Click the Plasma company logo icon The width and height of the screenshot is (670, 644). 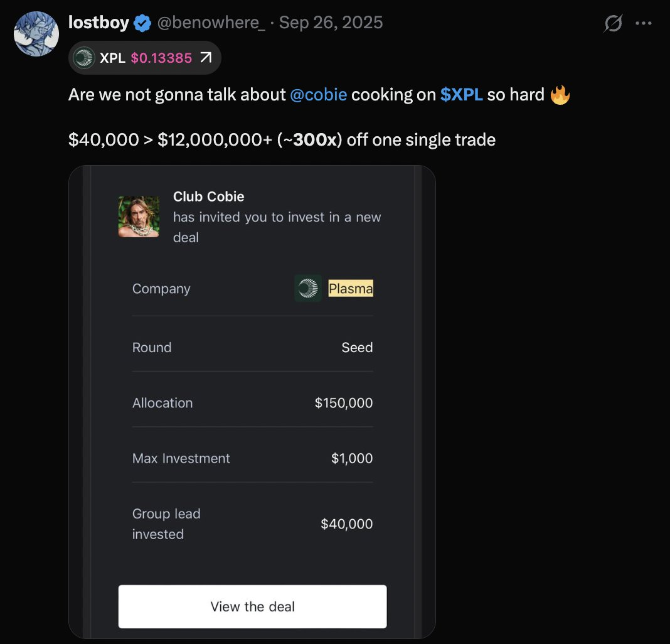pyautogui.click(x=308, y=288)
